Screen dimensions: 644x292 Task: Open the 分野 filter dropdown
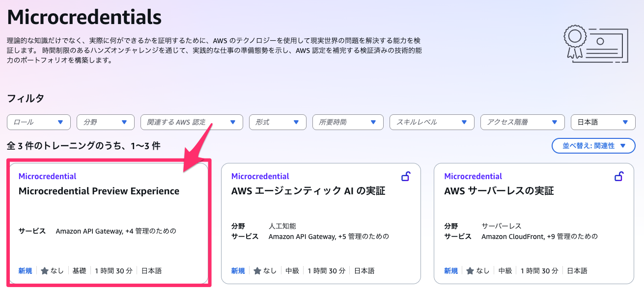click(106, 122)
